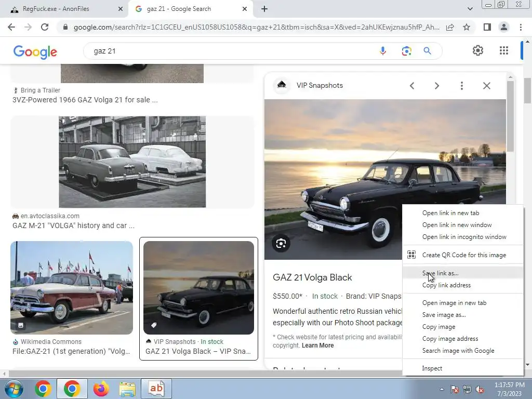Open File Explorer from the taskbar
This screenshot has width=532, height=399.
pos(127,389)
